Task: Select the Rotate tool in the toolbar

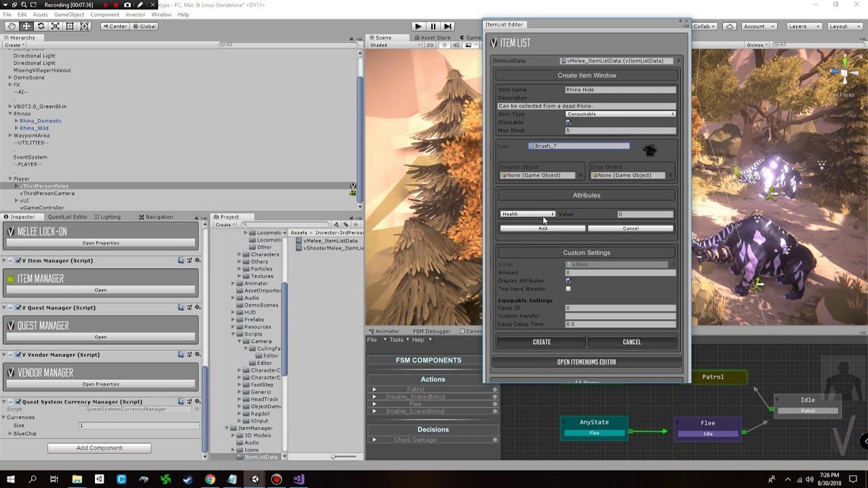Action: click(x=41, y=26)
